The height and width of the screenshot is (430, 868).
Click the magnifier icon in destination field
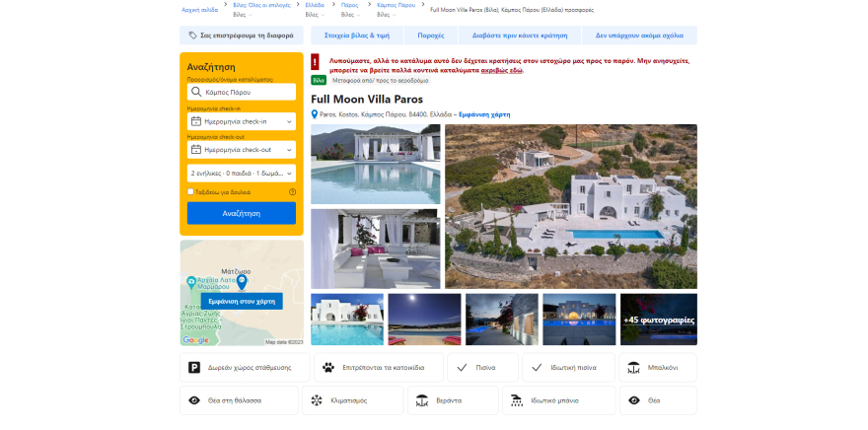(x=196, y=93)
